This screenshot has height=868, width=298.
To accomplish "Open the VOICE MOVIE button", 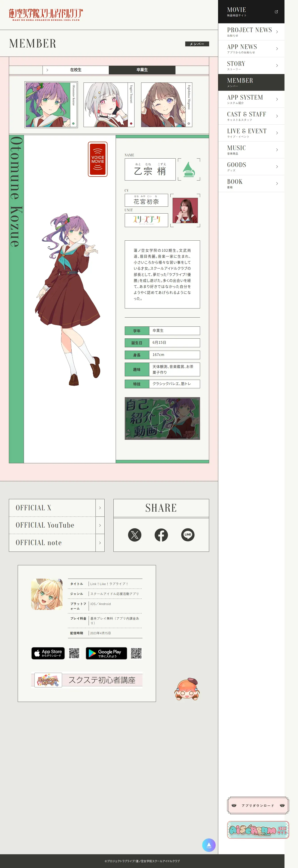I will point(98,159).
